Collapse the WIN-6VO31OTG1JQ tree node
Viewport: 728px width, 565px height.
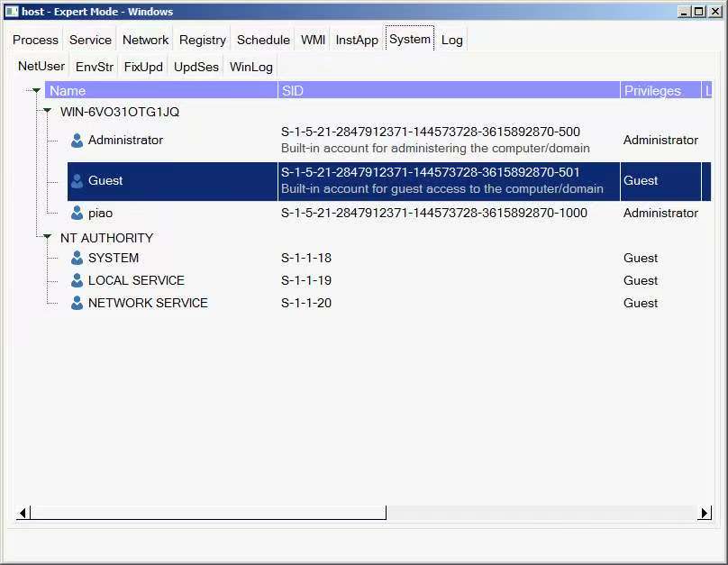[47, 112]
